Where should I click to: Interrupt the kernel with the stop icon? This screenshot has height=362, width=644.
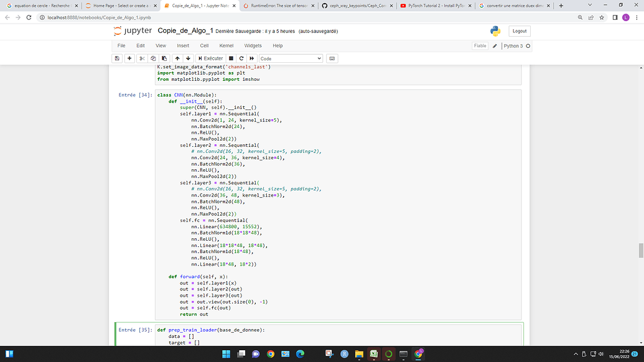(x=231, y=58)
